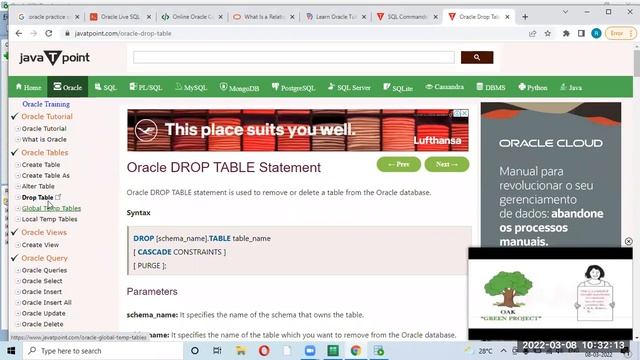The image size is (640, 360).
Task: Open the browser side panel icon
Action: pyautogui.click(x=581, y=33)
